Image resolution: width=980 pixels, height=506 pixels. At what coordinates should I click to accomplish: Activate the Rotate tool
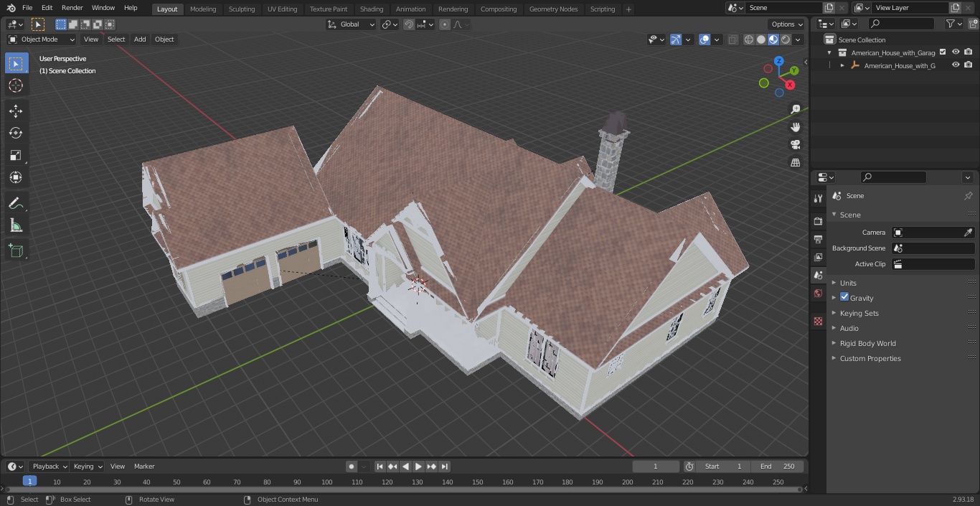point(16,133)
